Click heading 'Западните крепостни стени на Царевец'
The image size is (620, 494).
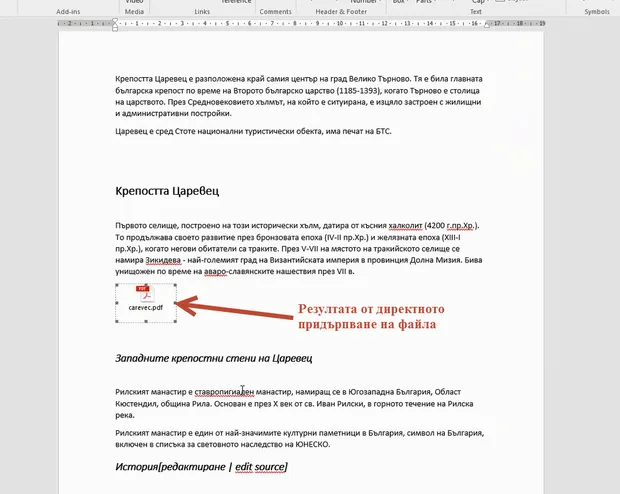[214, 358]
